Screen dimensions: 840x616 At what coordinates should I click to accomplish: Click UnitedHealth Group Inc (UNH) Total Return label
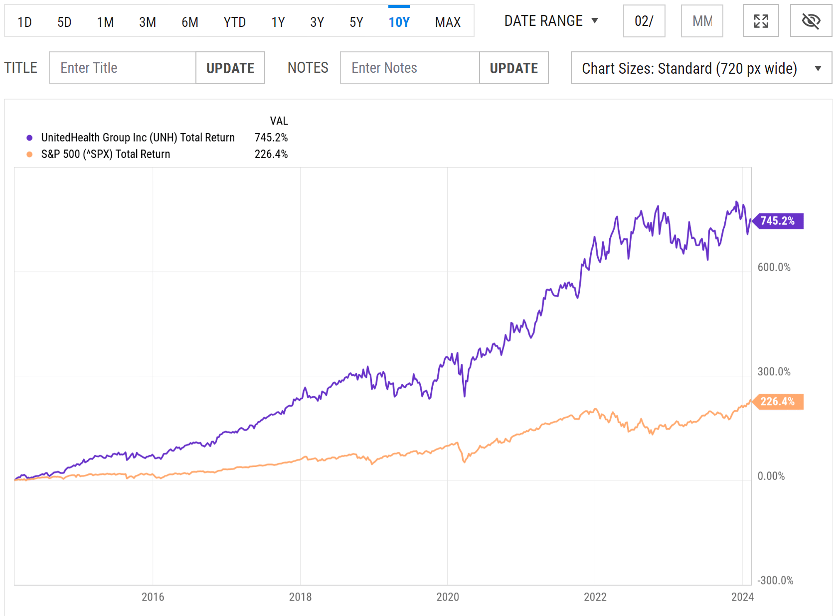coord(138,138)
